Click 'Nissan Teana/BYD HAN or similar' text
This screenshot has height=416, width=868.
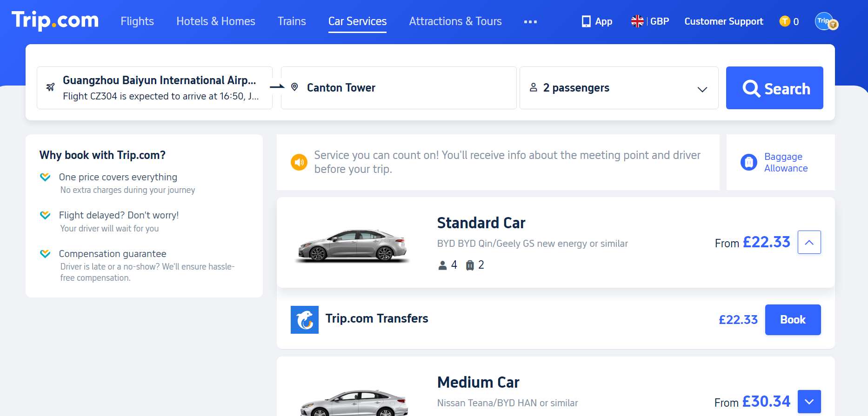507,403
